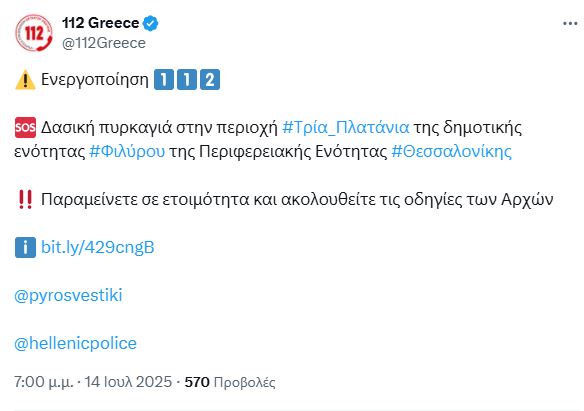
Task: Click the red SOS emoji icon
Action: point(25,128)
